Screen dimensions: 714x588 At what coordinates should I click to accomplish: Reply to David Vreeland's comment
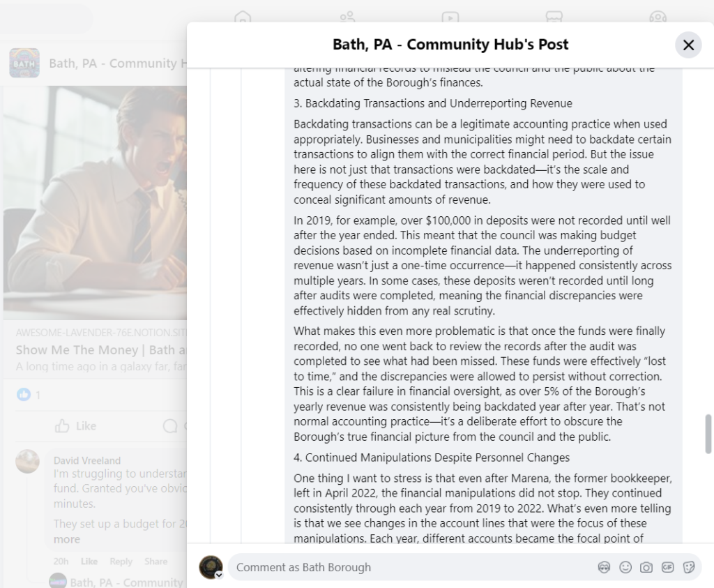pos(121,561)
